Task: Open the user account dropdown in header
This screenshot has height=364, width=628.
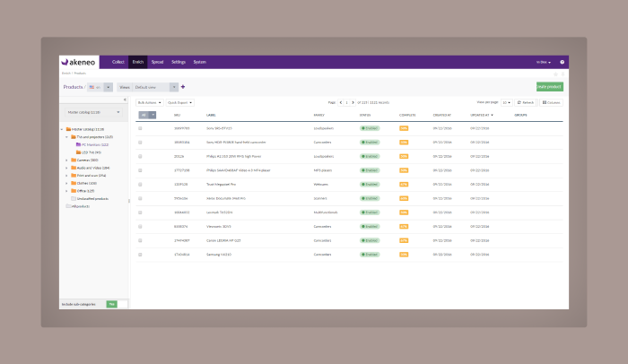Action: 544,62
